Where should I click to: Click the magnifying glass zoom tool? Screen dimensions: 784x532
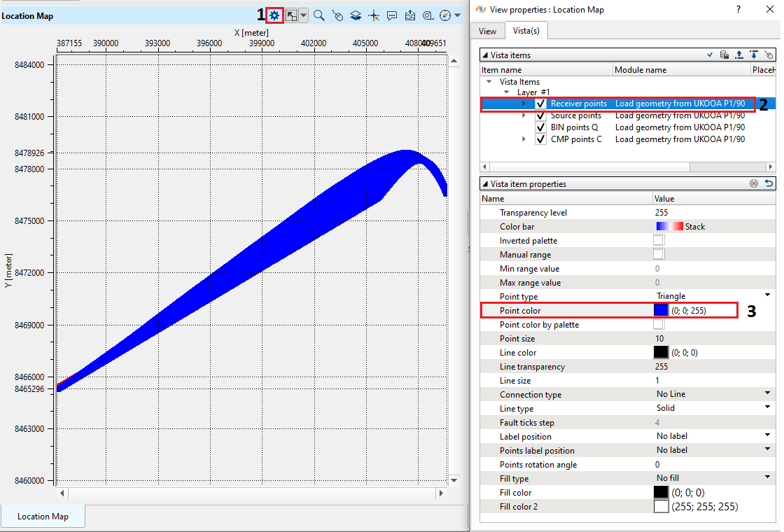319,15
